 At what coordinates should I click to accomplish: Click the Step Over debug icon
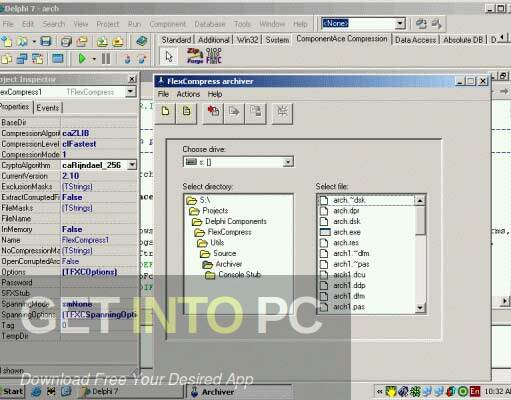coord(142,59)
